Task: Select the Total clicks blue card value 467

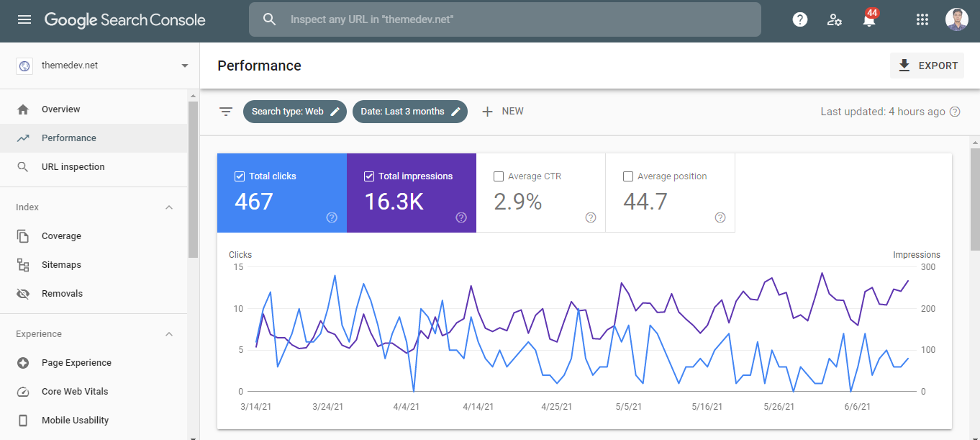Action: (254, 202)
